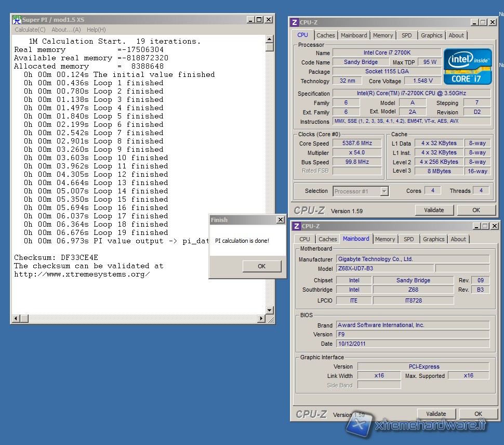The width and height of the screenshot is (504, 445).
Task: Open the Calculate(C) menu
Action: click(30, 30)
